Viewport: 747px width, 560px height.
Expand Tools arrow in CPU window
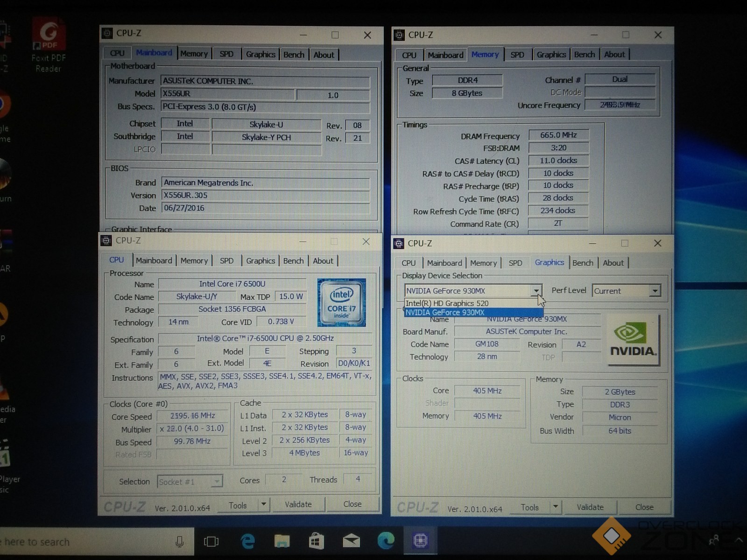[264, 504]
